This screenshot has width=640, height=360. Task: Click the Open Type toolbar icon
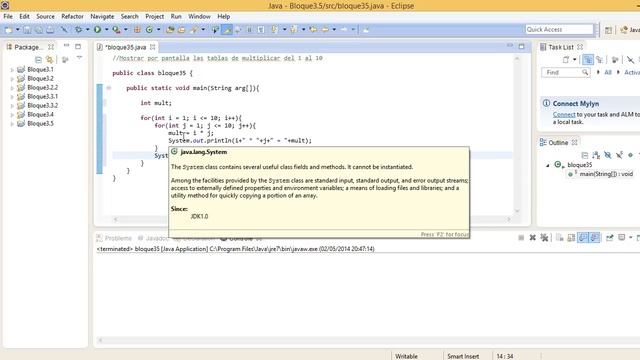(x=170, y=29)
